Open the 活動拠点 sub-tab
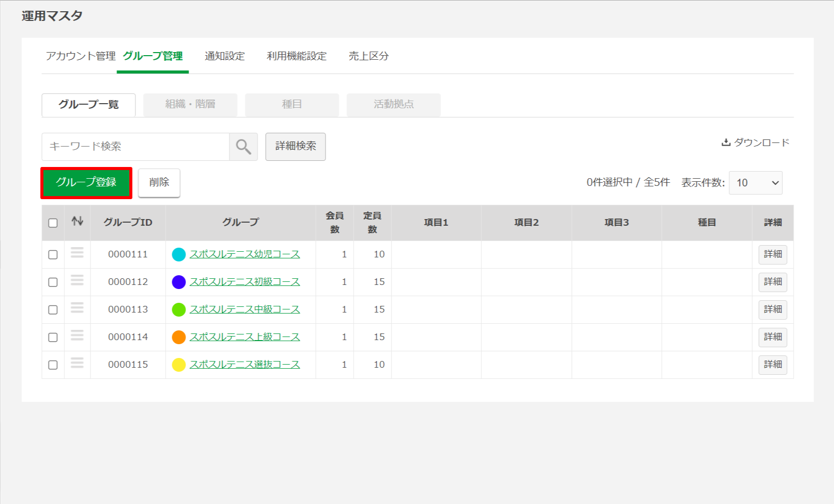This screenshot has width=834, height=504. 393,105
